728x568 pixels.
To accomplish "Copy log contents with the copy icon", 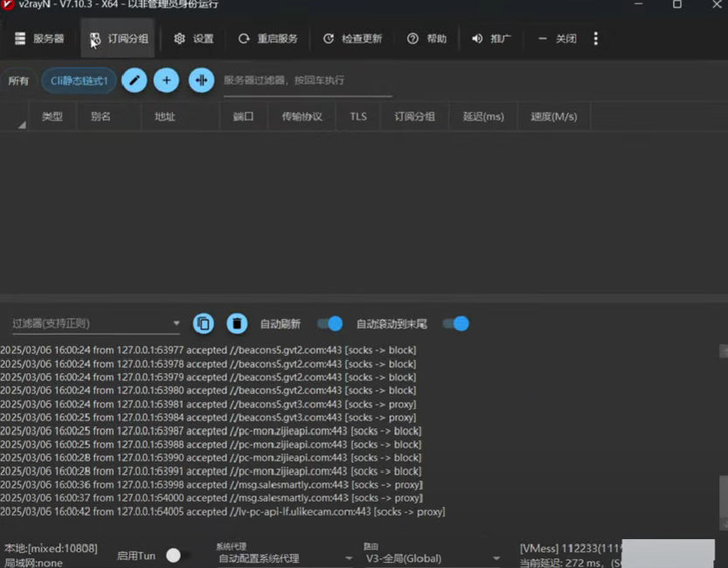I will (x=203, y=323).
